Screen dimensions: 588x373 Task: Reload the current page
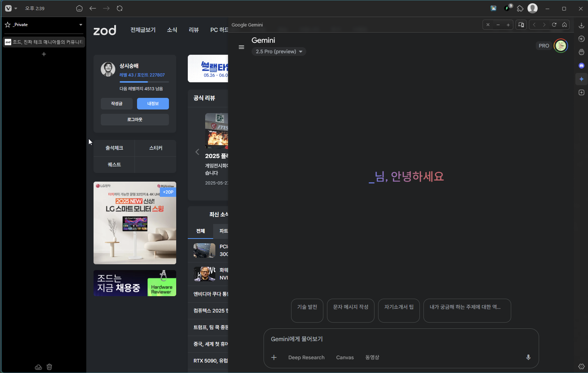120,8
